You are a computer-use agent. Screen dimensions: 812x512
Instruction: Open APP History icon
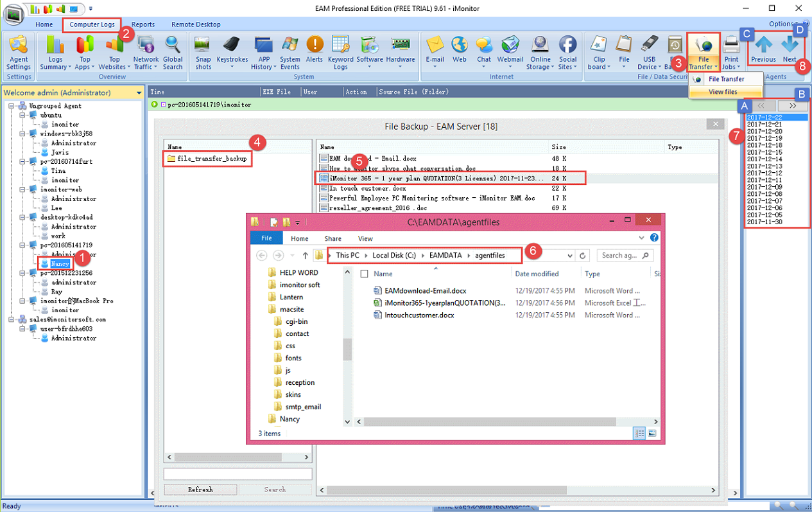[263, 53]
